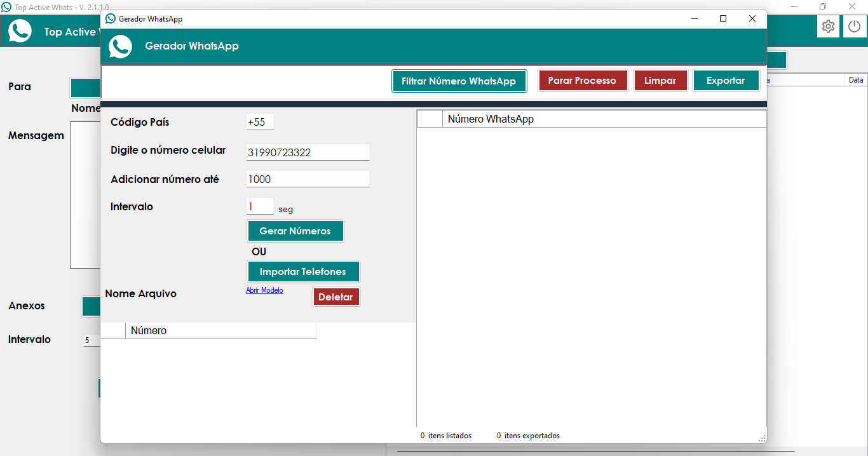This screenshot has width=868, height=456.
Task: Restore the Top Active Whats window
Action: tap(823, 6)
